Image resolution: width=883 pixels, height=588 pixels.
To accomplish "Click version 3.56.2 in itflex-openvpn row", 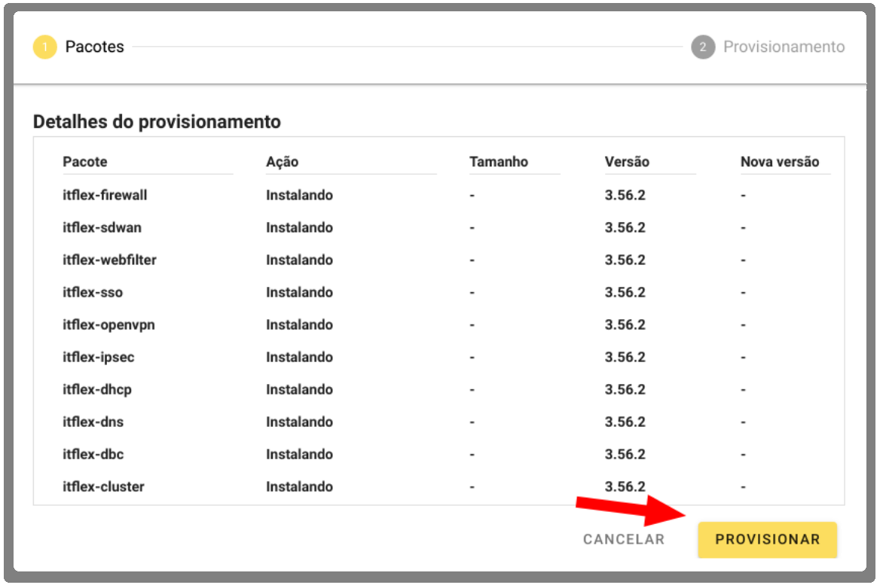I will (625, 324).
